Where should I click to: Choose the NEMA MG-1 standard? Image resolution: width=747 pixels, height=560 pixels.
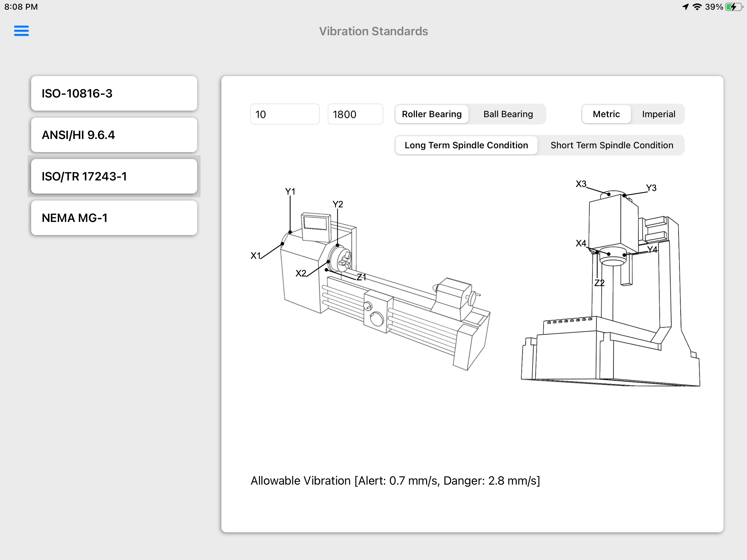tap(114, 218)
